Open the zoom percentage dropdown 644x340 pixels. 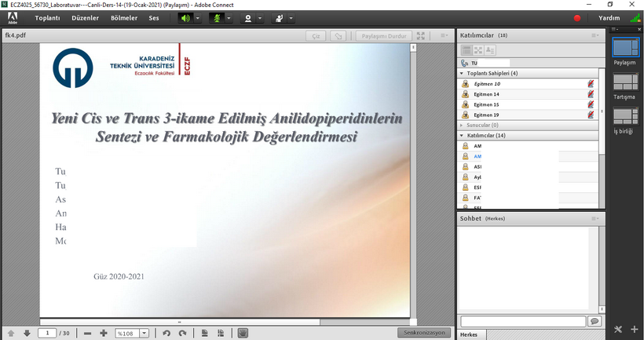click(x=145, y=333)
